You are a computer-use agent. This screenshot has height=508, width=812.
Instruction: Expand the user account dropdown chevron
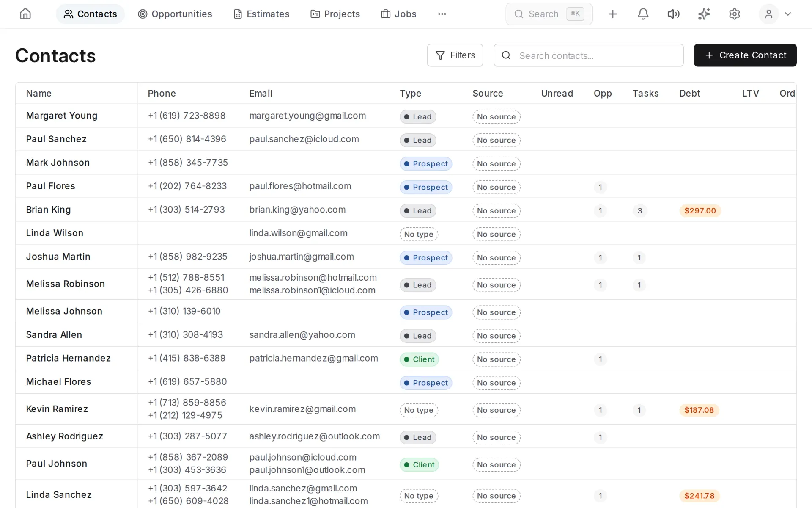click(x=787, y=14)
